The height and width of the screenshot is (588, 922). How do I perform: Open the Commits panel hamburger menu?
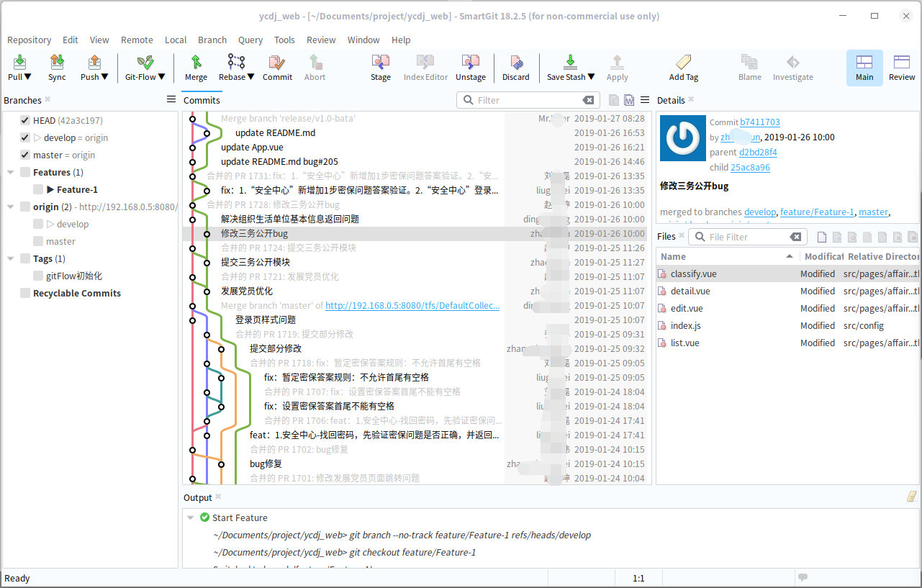(645, 100)
